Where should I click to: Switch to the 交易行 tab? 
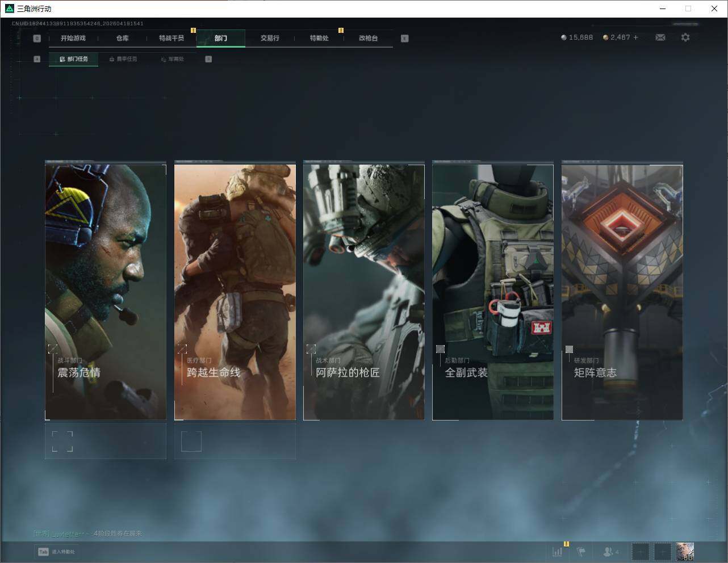pyautogui.click(x=270, y=38)
